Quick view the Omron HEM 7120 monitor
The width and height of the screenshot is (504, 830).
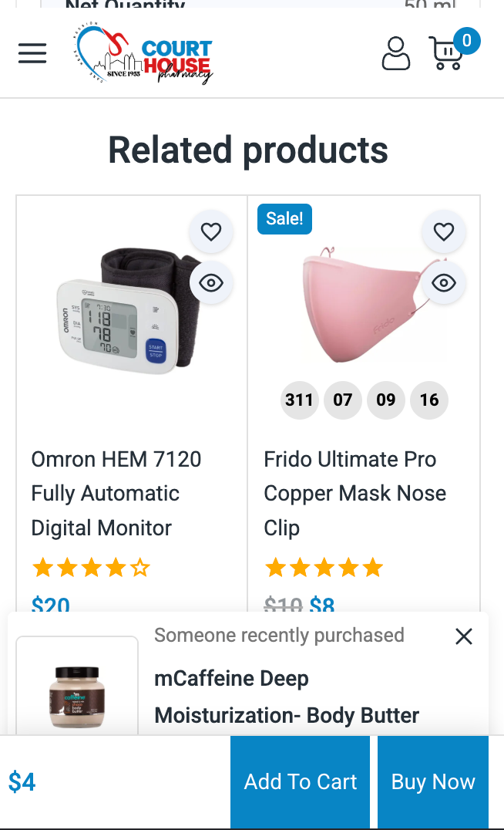[211, 283]
